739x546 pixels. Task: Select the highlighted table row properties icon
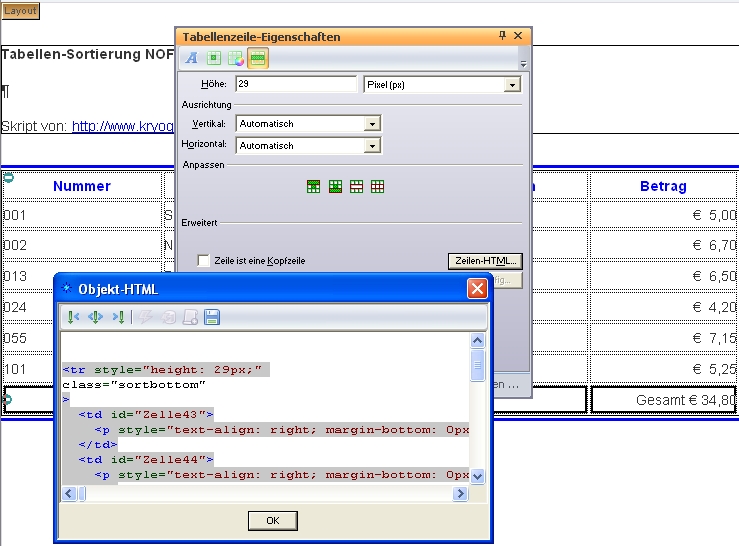(257, 58)
